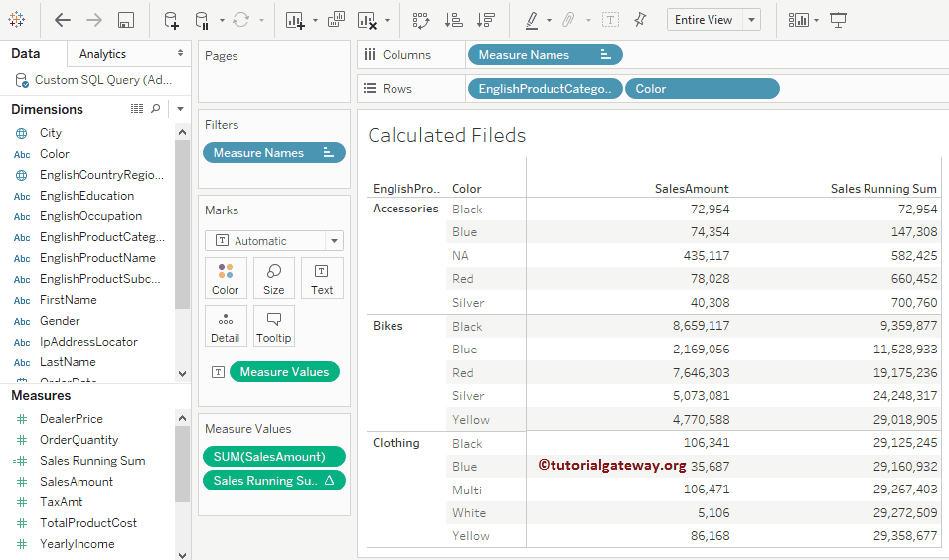This screenshot has height=560, width=949.
Task: Click the Color marks card button
Action: (225, 278)
